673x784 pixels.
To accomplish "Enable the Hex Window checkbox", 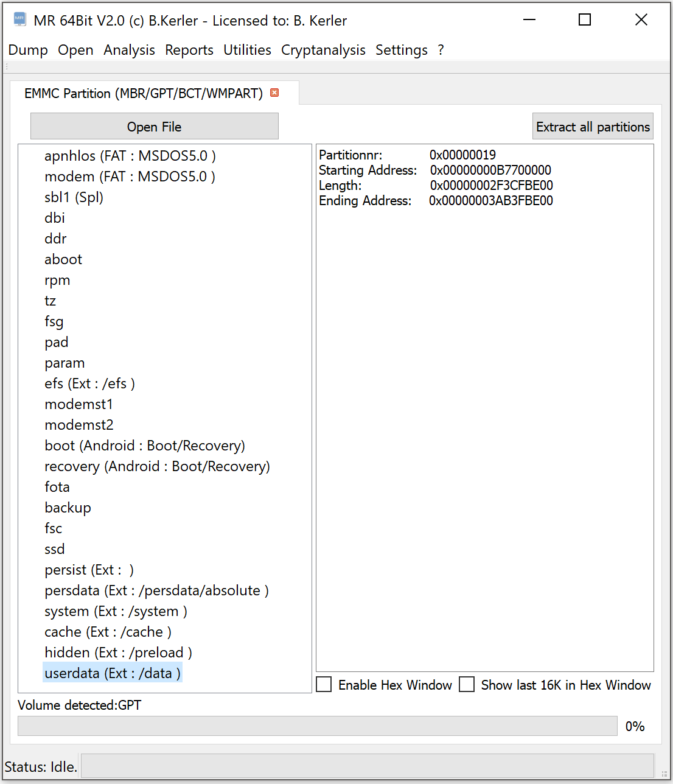I will 324,685.
